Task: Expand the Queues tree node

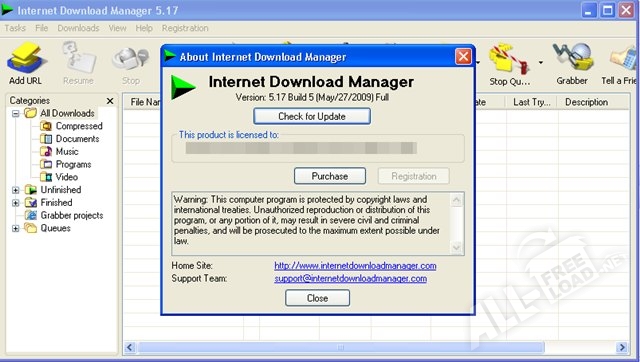Action: coord(16,228)
